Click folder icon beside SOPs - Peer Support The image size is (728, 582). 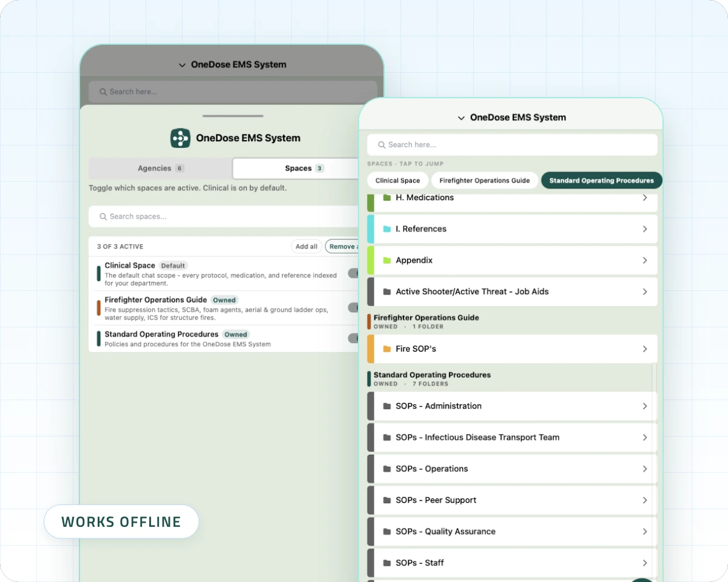(x=387, y=500)
